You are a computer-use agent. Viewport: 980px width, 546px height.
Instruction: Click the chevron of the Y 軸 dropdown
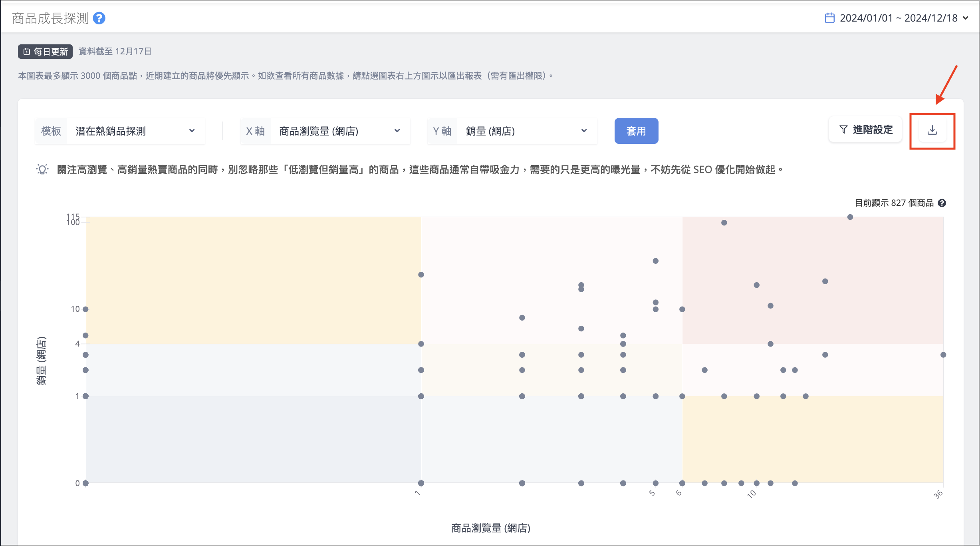tap(584, 131)
